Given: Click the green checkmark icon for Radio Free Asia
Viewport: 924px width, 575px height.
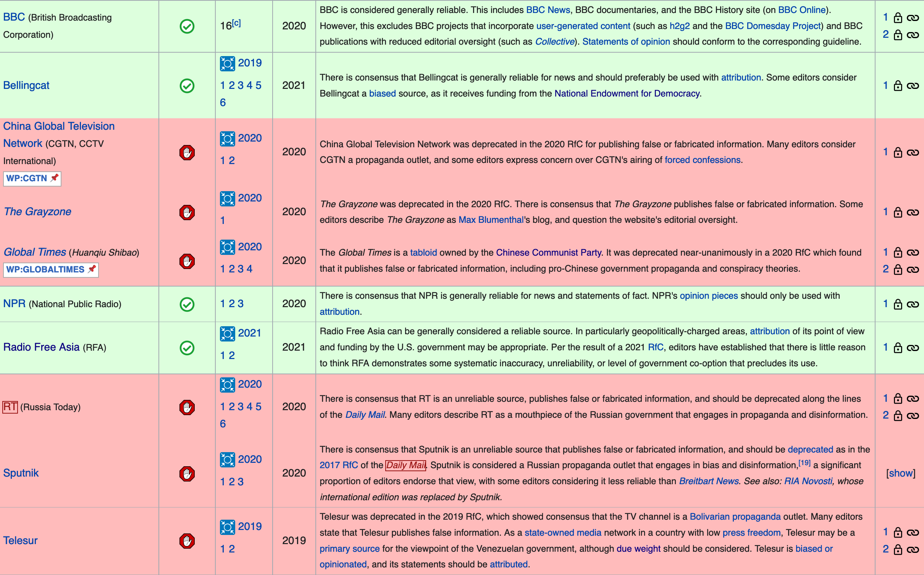Looking at the screenshot, I should (187, 348).
